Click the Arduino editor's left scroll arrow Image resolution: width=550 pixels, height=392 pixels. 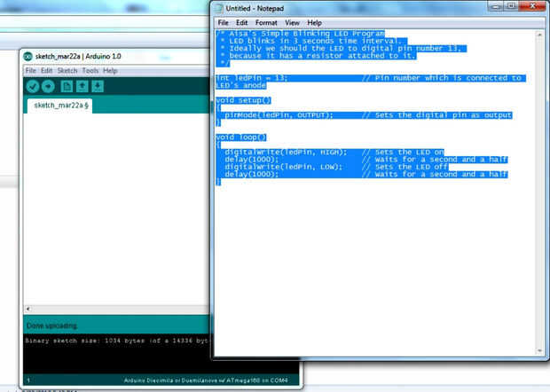click(28, 309)
